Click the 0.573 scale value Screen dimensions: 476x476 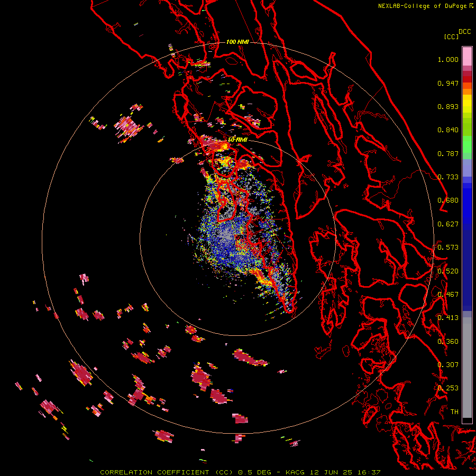[448, 248]
